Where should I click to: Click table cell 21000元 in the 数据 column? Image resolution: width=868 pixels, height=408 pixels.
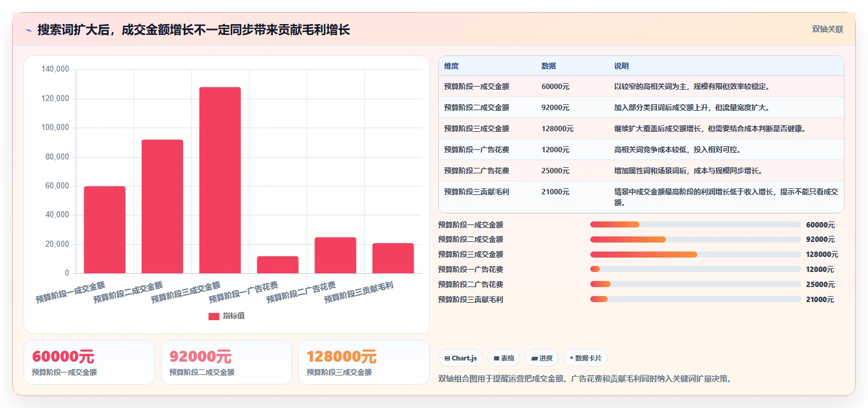[555, 192]
